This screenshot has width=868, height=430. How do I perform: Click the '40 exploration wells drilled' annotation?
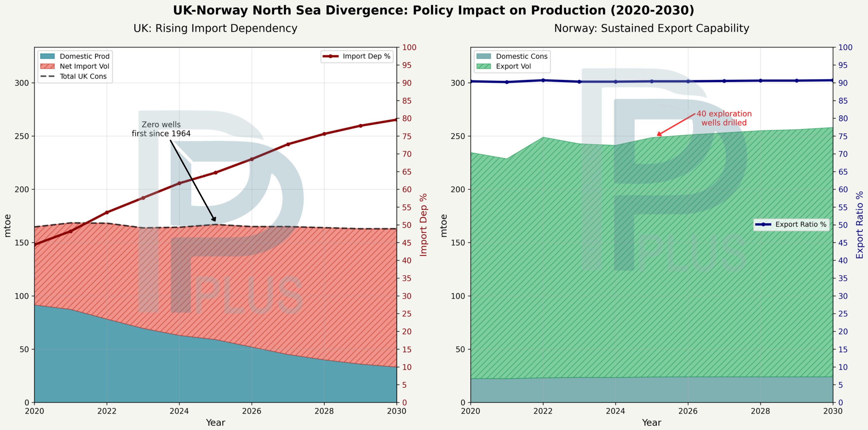pos(724,118)
